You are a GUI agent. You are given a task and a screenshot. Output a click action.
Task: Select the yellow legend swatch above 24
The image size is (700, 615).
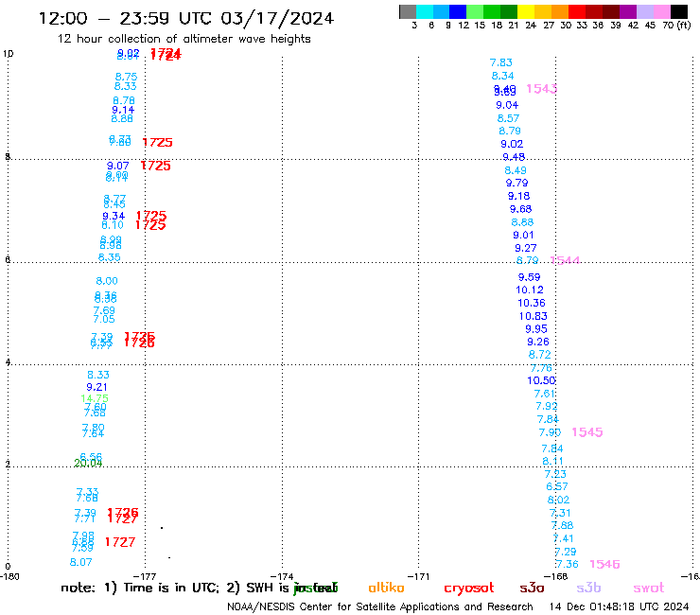tap(526, 11)
